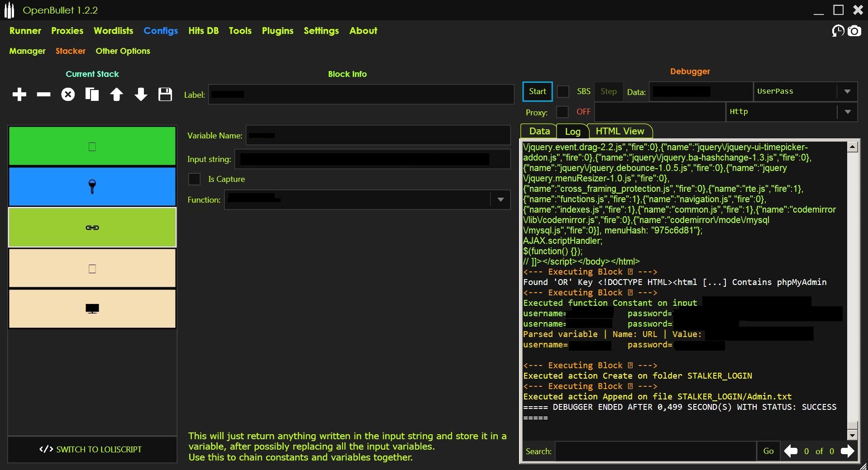Go to previous search result arrow
Screen dimensions: 868x470
tap(791, 451)
